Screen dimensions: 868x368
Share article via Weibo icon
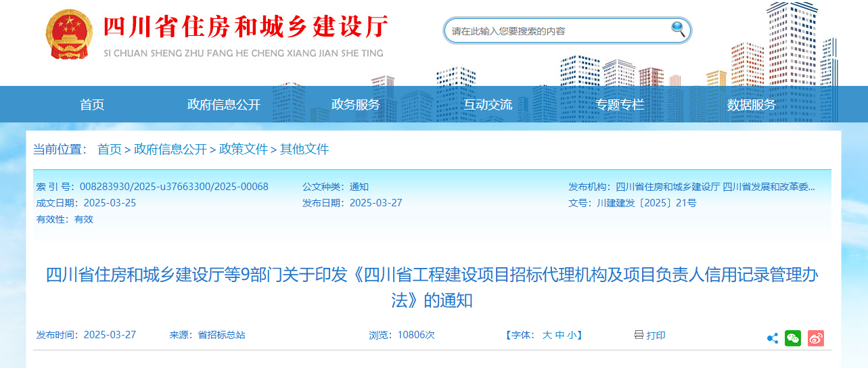[x=816, y=338]
